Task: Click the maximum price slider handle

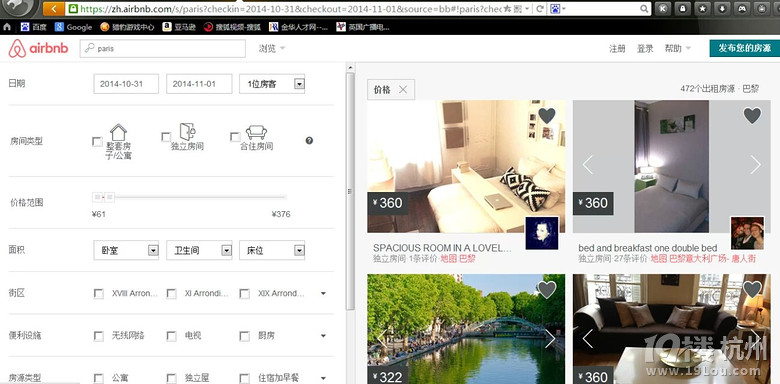Action: pos(109,197)
